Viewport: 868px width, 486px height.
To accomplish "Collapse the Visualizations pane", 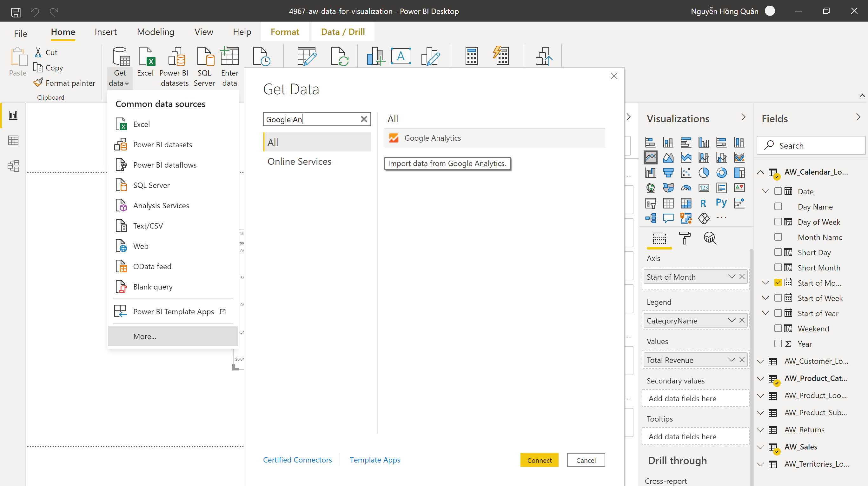I will pyautogui.click(x=743, y=117).
